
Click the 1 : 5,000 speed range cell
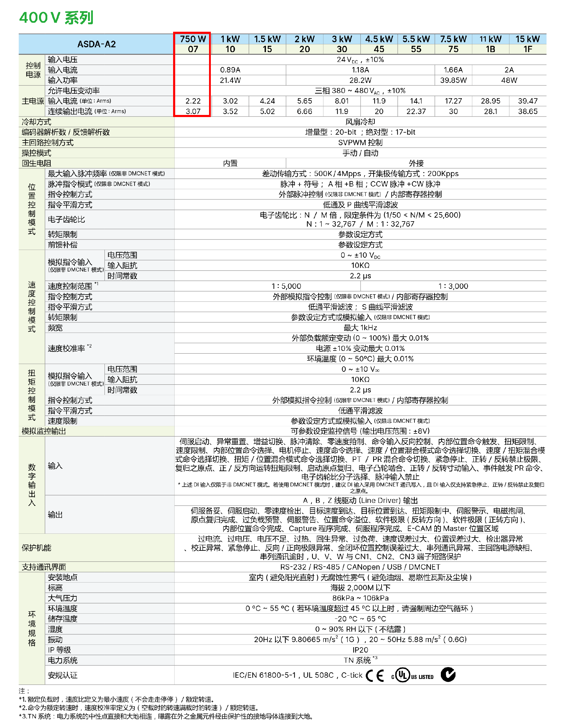point(286,286)
